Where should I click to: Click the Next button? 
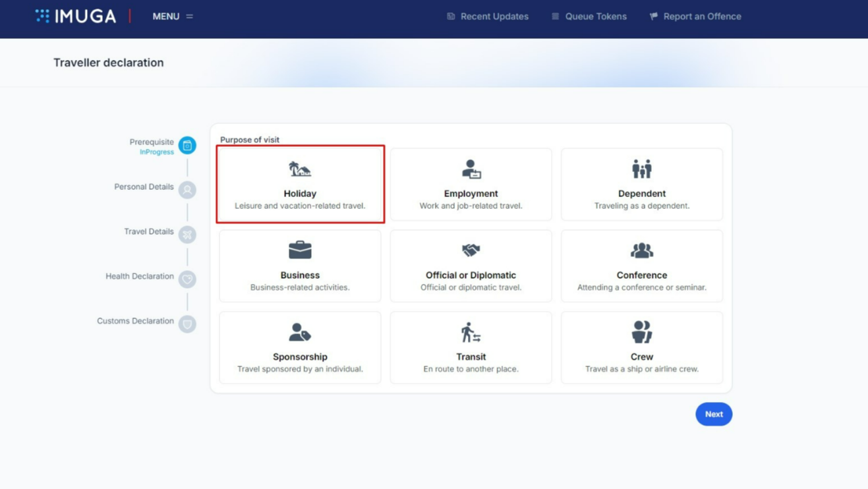pos(714,414)
